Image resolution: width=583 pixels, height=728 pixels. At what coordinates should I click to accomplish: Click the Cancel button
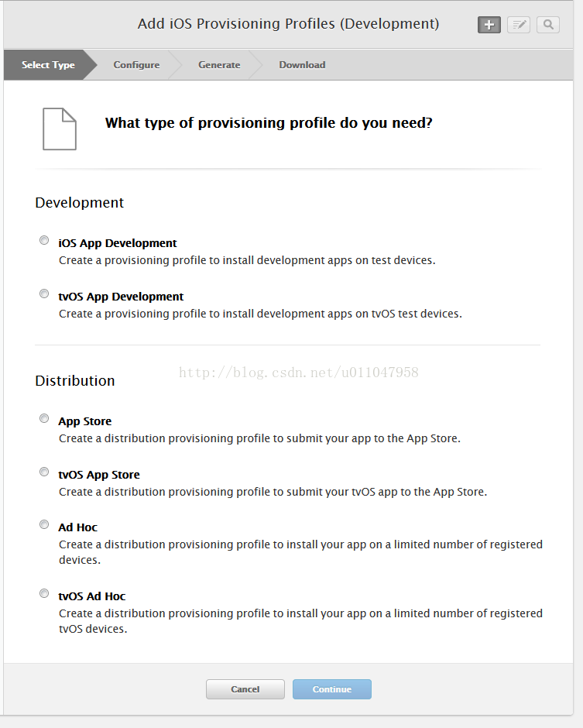click(x=245, y=689)
